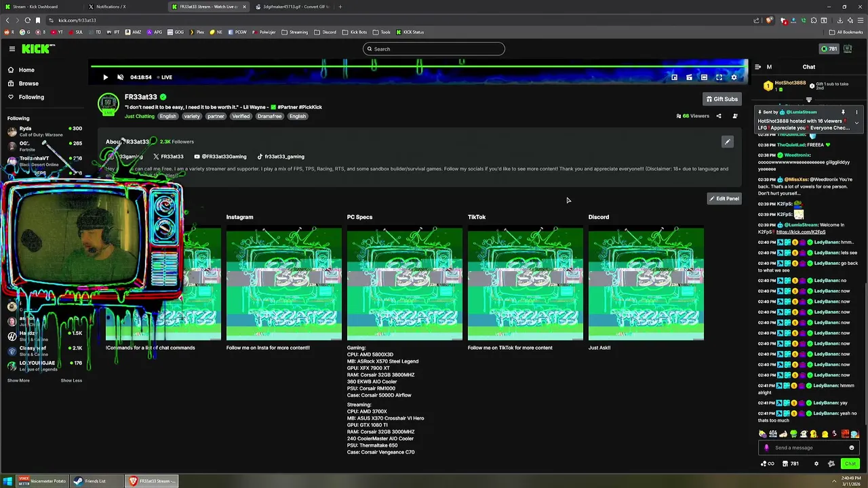
Task: Open the emote picker in the message box
Action: (852, 447)
